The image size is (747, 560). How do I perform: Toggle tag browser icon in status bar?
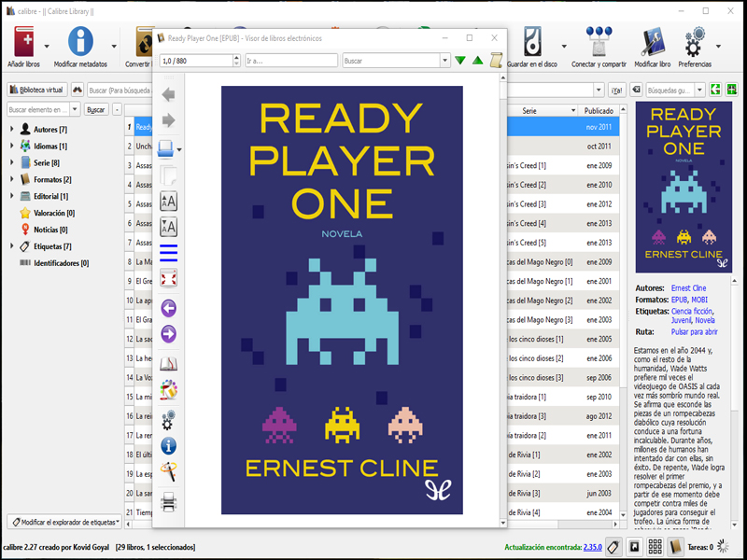point(614,547)
